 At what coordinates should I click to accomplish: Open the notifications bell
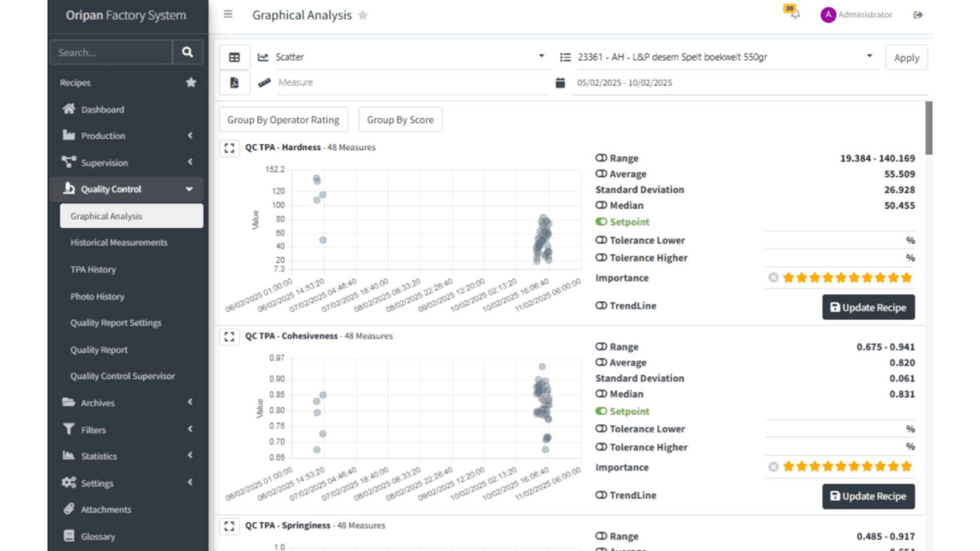794,15
